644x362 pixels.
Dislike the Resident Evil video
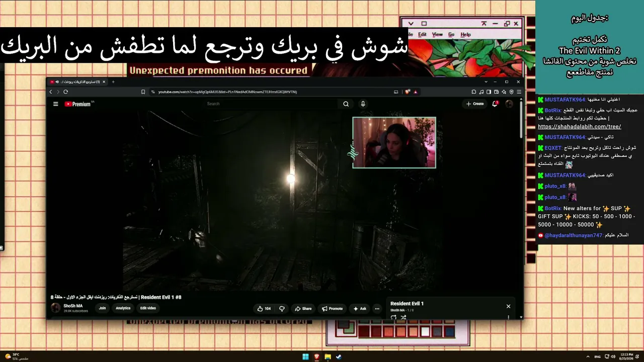click(x=282, y=309)
